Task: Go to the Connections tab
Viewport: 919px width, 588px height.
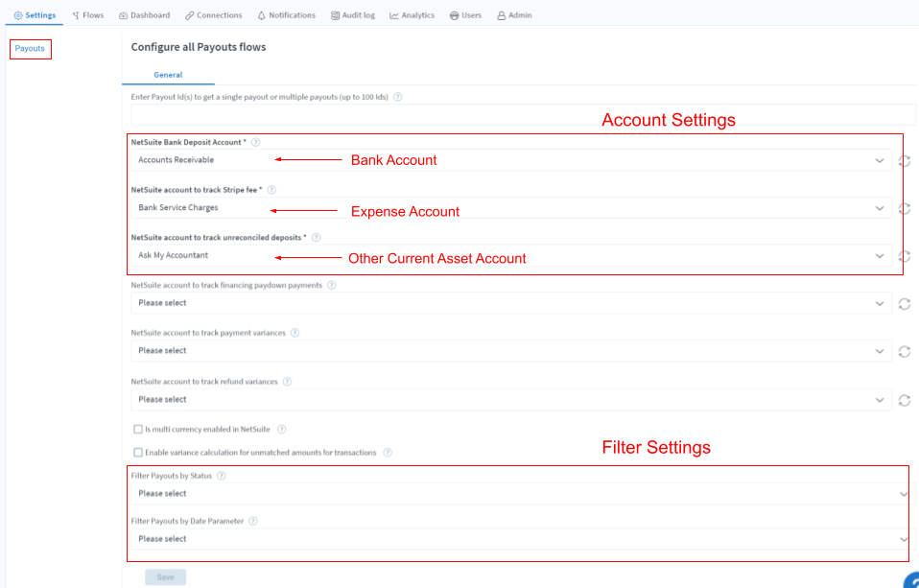Action: [213, 15]
